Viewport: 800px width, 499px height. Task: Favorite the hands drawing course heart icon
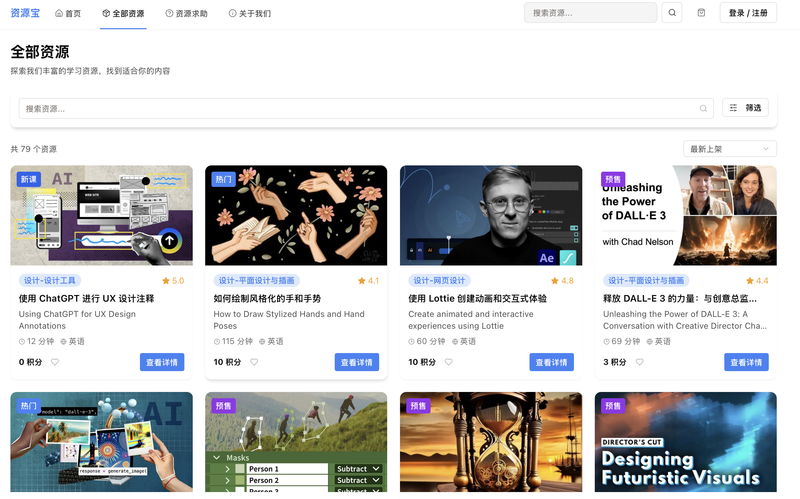tap(254, 362)
